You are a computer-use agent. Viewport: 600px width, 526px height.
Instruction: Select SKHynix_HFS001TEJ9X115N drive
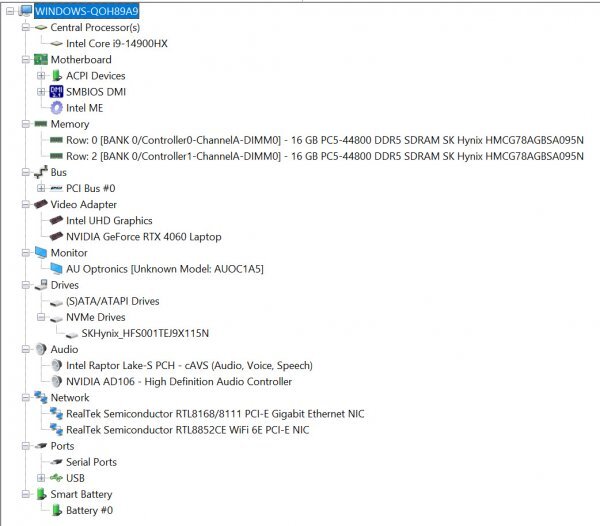coord(145,333)
